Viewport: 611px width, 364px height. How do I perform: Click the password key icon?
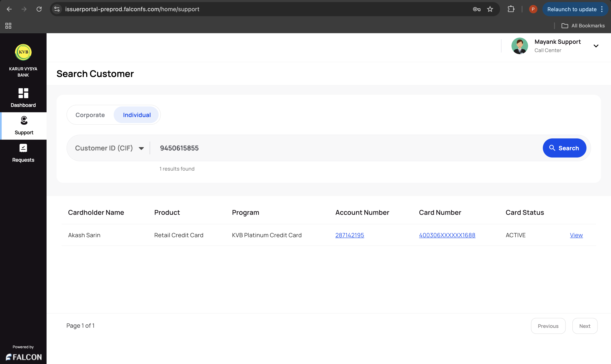[476, 9]
